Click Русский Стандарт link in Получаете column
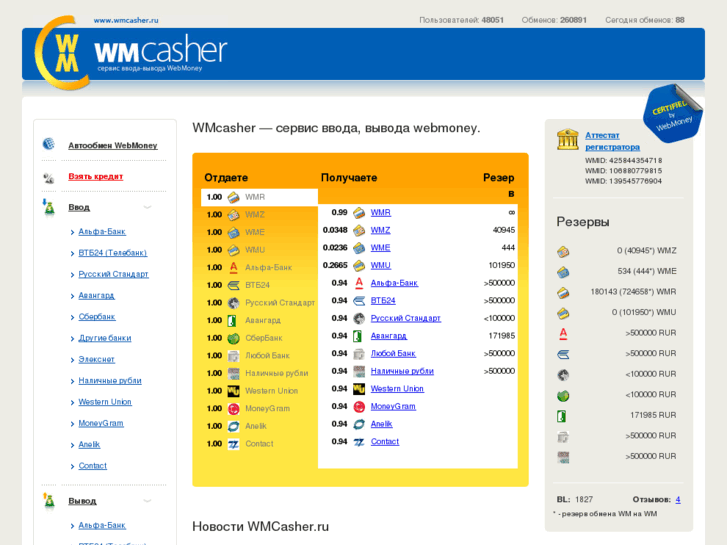The image size is (727, 545). (x=406, y=318)
